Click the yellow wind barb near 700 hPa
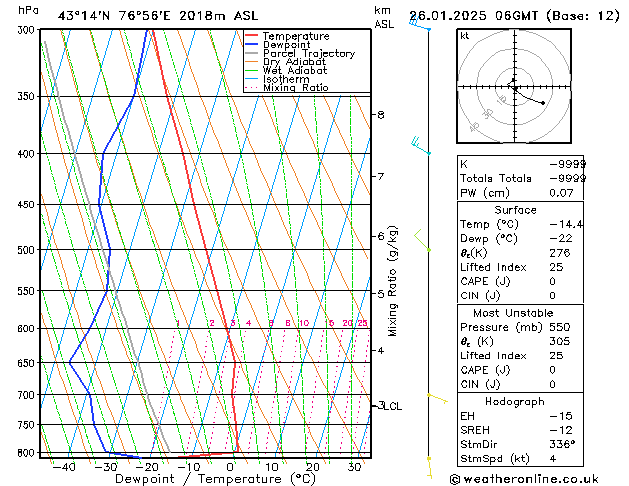Image resolution: width=629 pixels, height=486 pixels. pyautogui.click(x=435, y=397)
